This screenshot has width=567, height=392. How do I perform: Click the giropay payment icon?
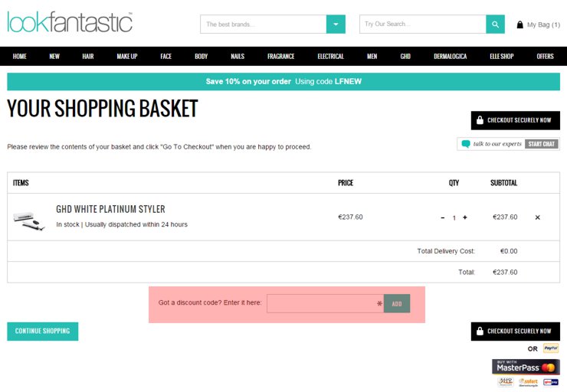(x=551, y=382)
